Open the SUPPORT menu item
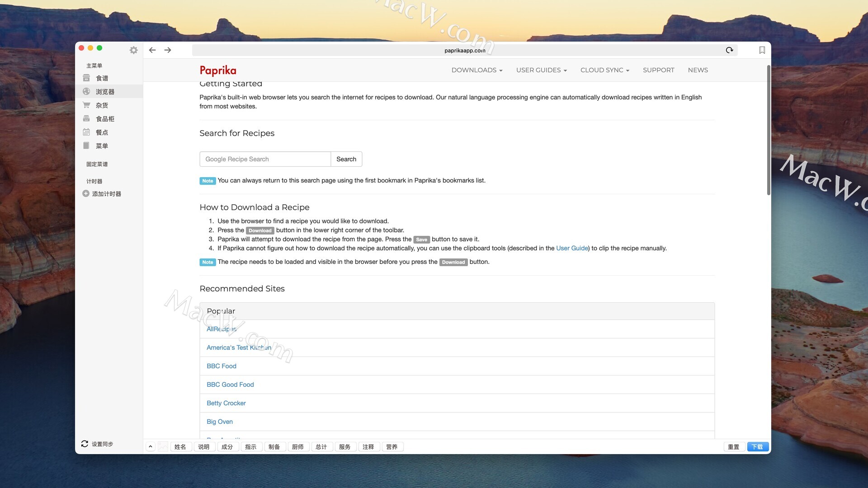 coord(658,70)
